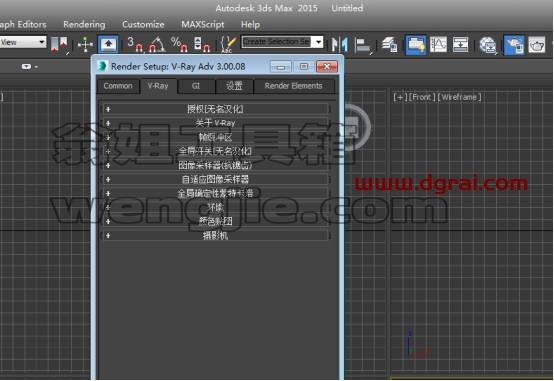Expand the 关于 V-Ray rollout
The width and height of the screenshot is (554, 381).
[216, 123]
